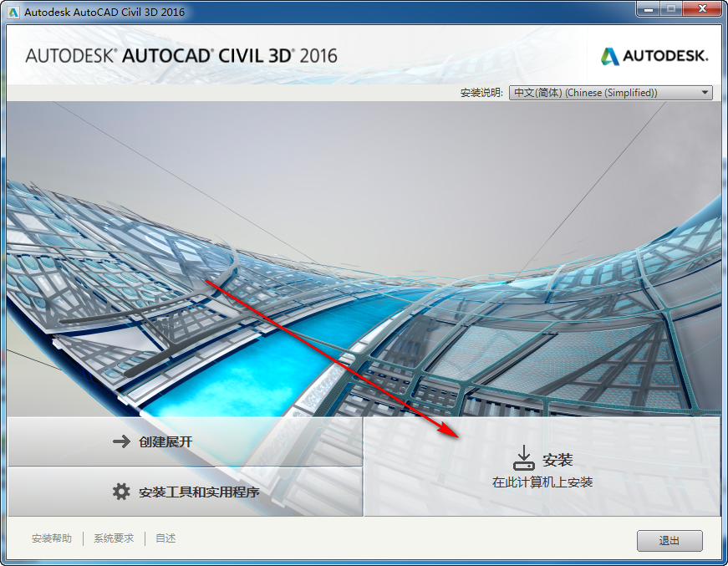Screen dimensions: 728x566
Task: Click the arrow icon beside 创建展开
Action: click(x=122, y=441)
